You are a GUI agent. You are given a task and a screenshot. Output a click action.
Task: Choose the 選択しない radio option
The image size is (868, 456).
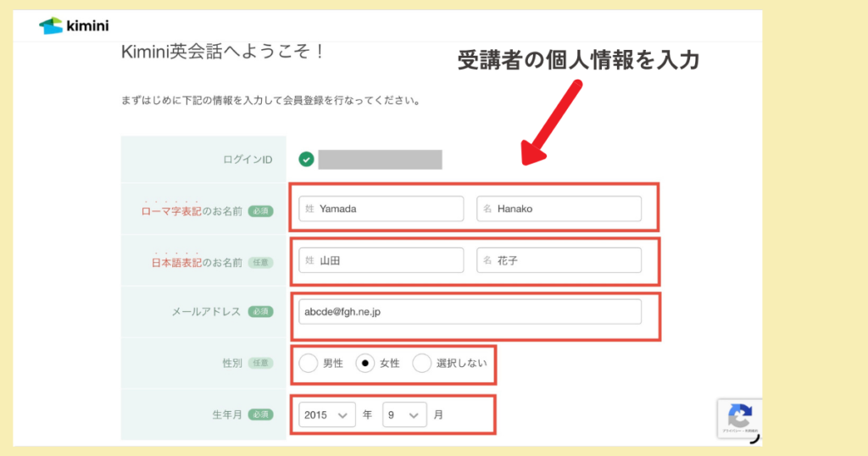tap(422, 364)
